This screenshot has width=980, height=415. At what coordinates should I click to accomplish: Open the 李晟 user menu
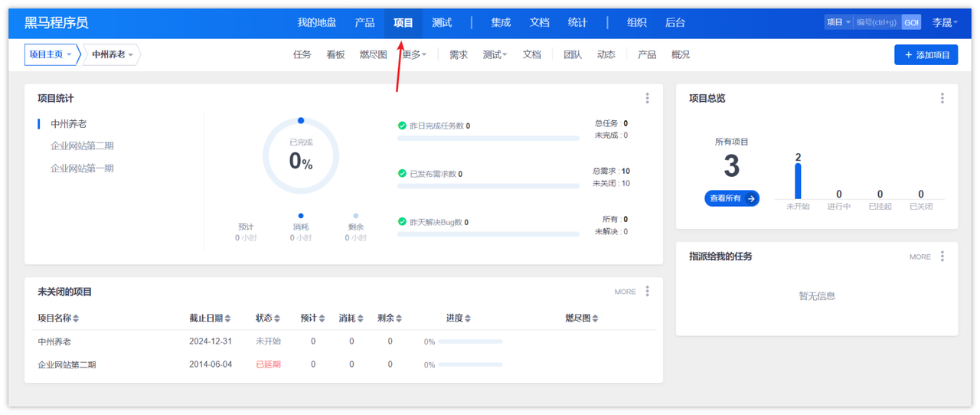click(x=945, y=23)
